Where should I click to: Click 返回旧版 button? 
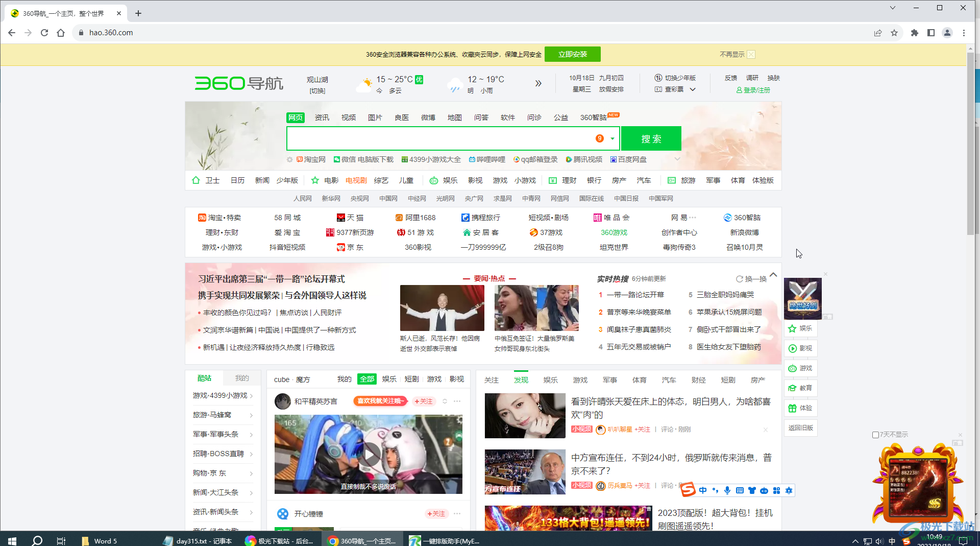click(x=800, y=428)
